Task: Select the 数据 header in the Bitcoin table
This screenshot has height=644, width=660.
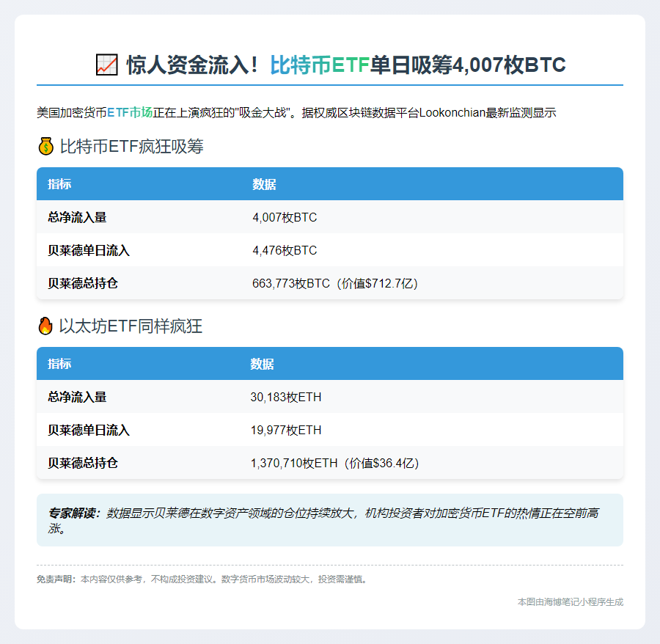Action: [264, 184]
